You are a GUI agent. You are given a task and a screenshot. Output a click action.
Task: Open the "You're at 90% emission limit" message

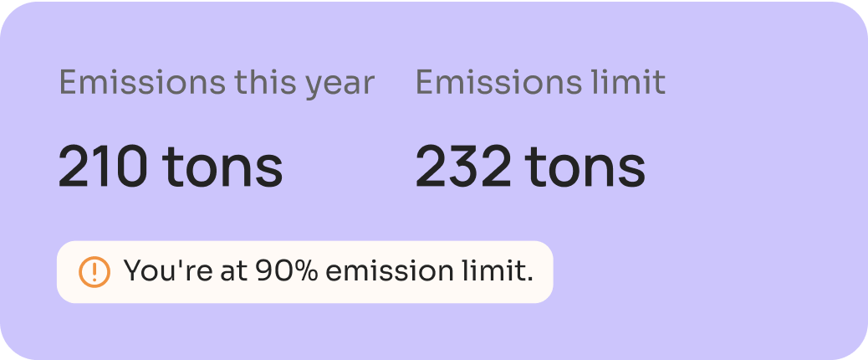click(x=329, y=271)
